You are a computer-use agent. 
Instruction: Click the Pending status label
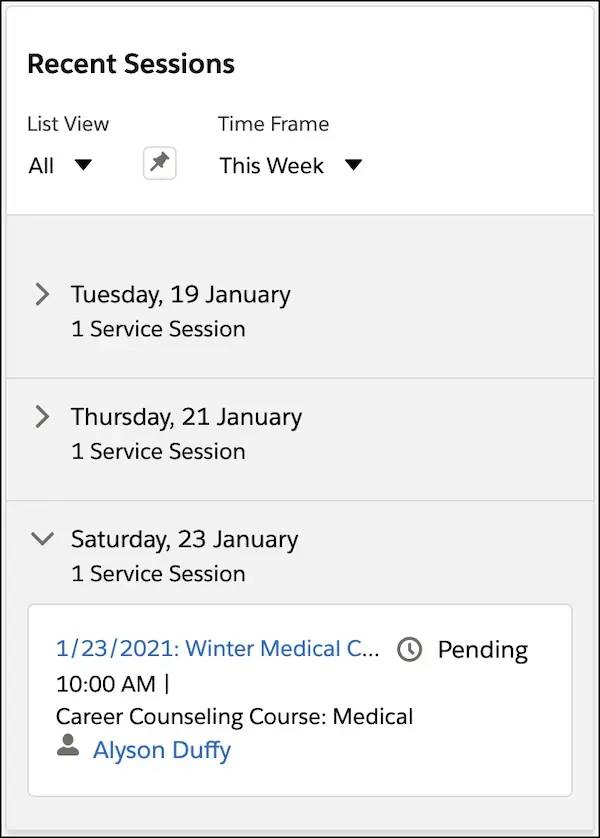[x=483, y=650]
